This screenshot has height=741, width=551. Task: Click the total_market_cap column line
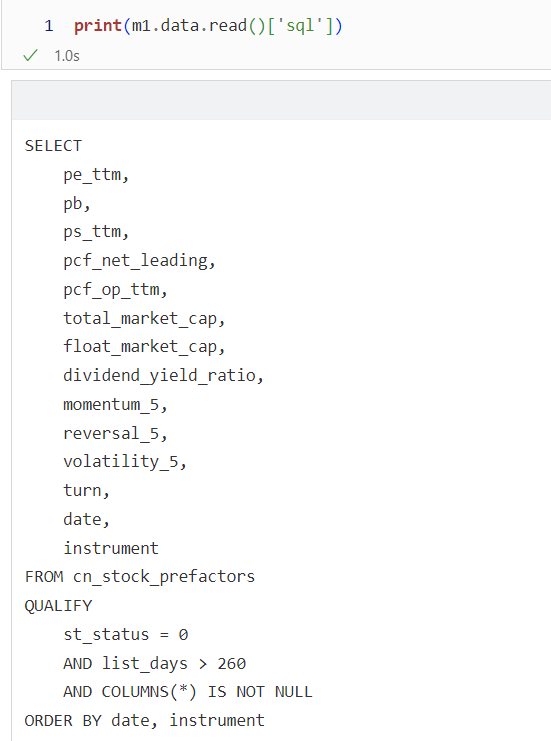[x=144, y=319]
